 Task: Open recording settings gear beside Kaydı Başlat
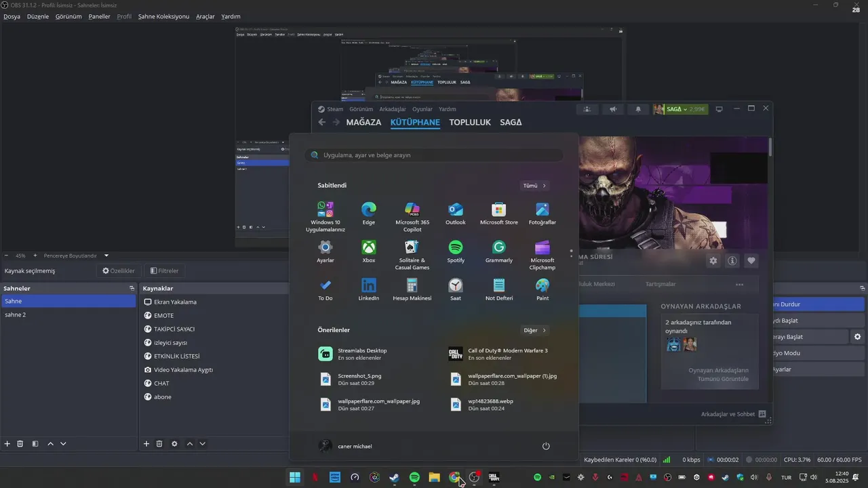pyautogui.click(x=857, y=337)
